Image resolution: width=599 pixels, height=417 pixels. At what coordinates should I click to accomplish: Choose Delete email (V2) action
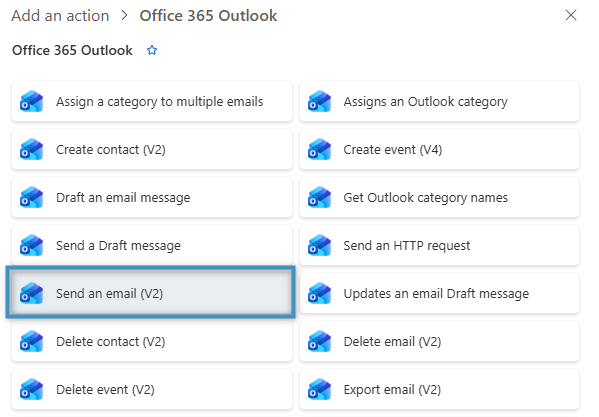click(x=440, y=341)
